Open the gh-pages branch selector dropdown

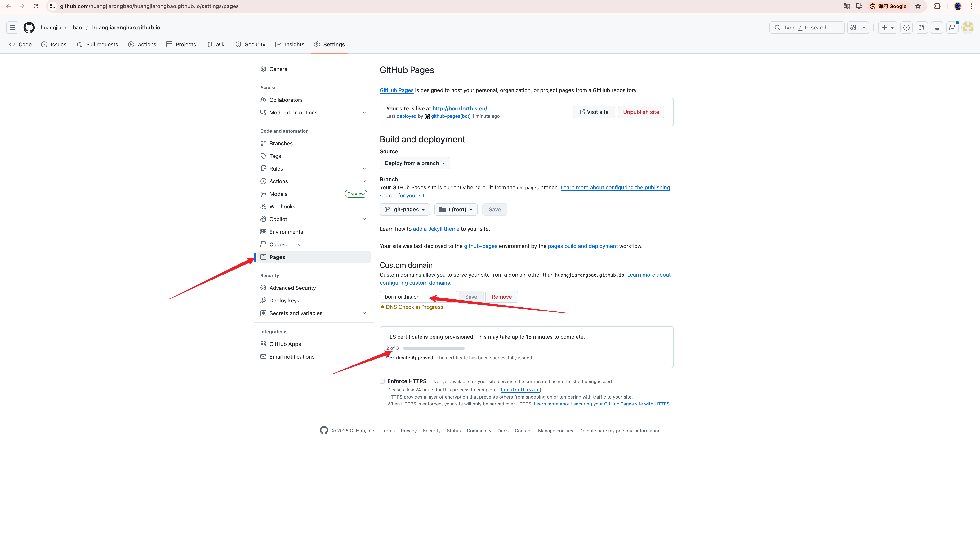(405, 209)
